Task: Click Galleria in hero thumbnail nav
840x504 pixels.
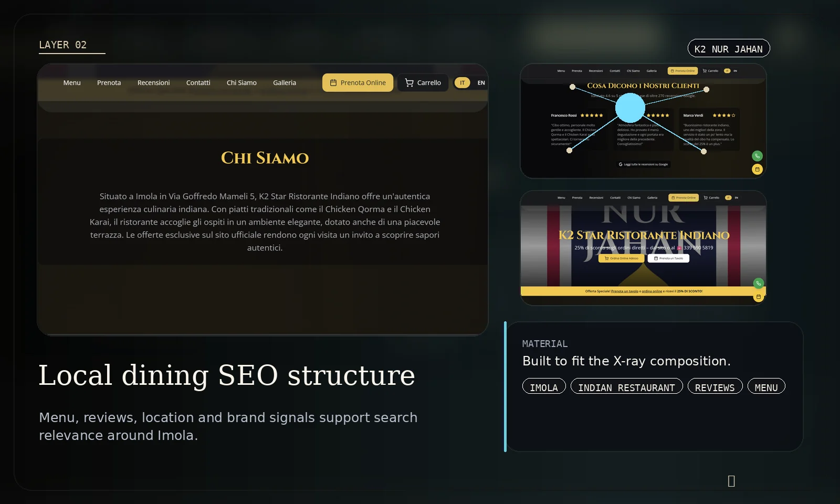Action: [652, 198]
